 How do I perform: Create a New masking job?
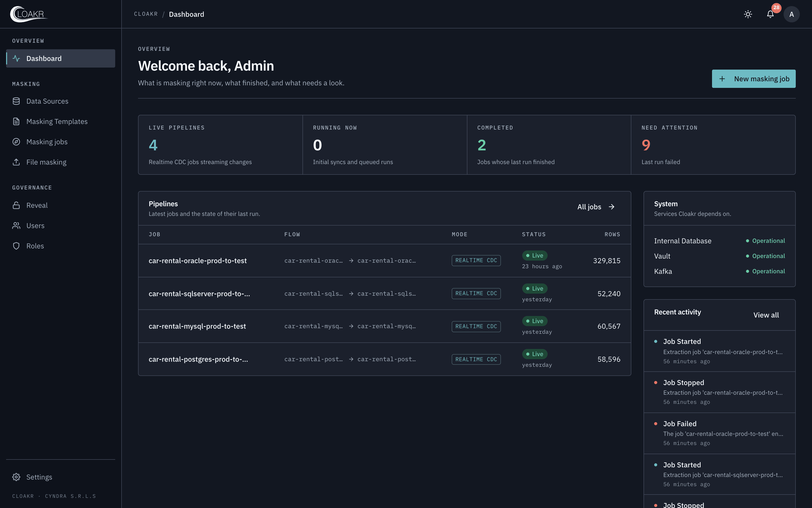[x=754, y=79]
